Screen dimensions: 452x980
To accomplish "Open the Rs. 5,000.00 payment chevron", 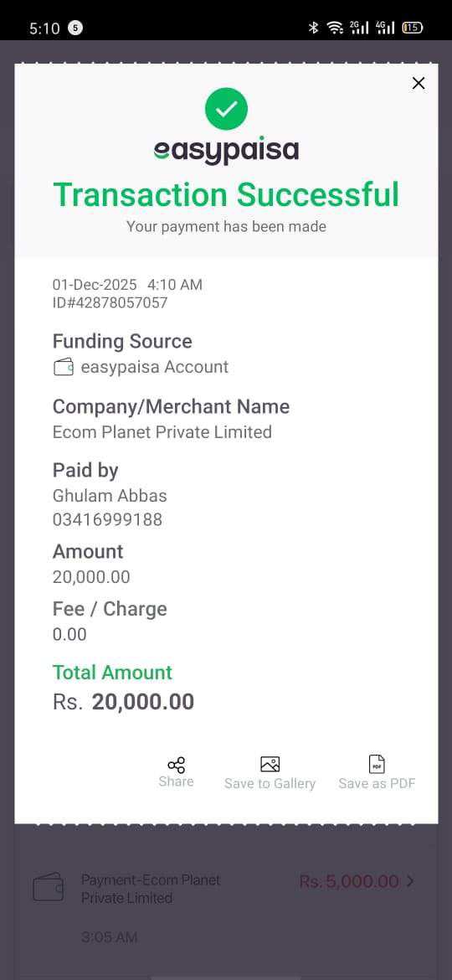I will pyautogui.click(x=411, y=881).
